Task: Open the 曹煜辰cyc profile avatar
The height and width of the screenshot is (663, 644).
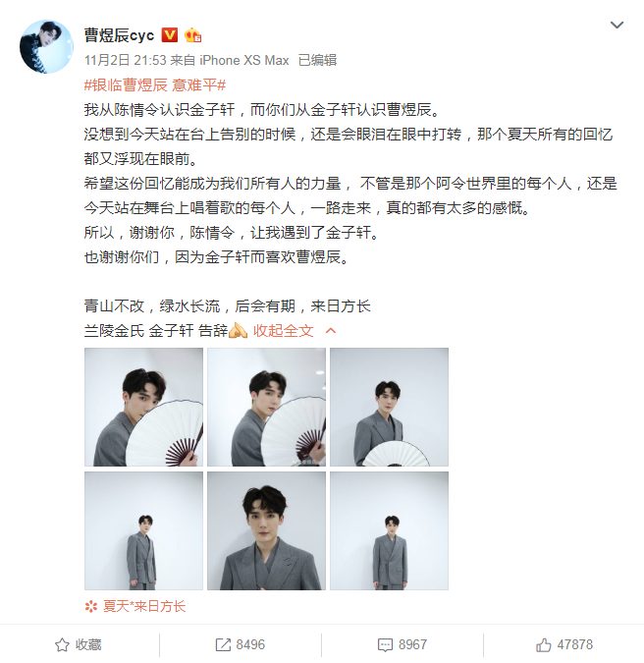Action: [x=46, y=46]
